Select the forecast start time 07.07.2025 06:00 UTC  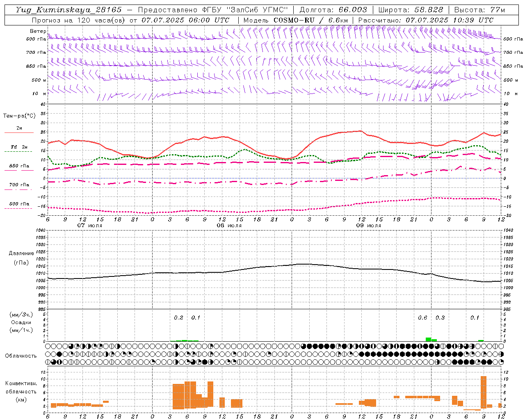click(185, 20)
